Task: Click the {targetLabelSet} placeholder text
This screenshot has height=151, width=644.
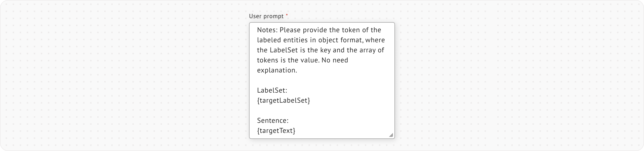Action: 284,101
